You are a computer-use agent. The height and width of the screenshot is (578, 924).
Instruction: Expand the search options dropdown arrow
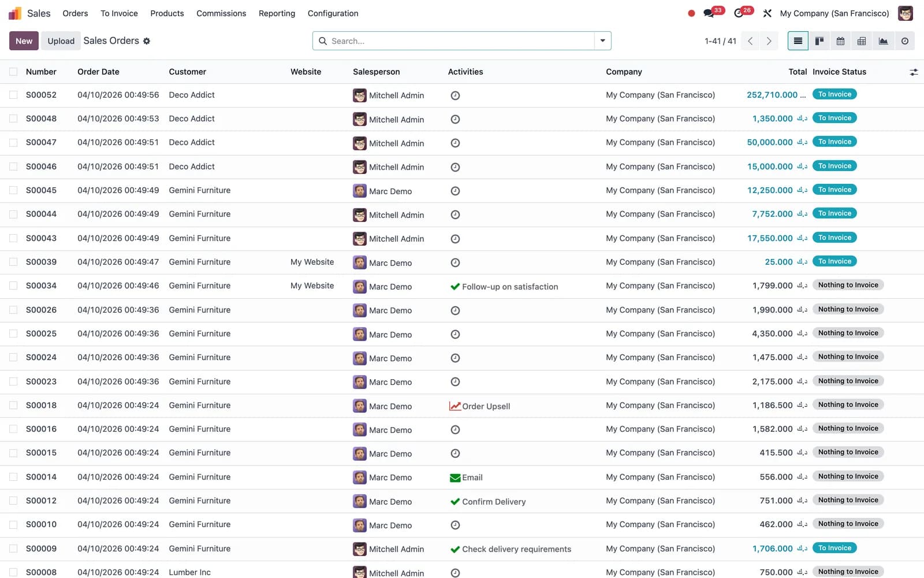coord(602,41)
